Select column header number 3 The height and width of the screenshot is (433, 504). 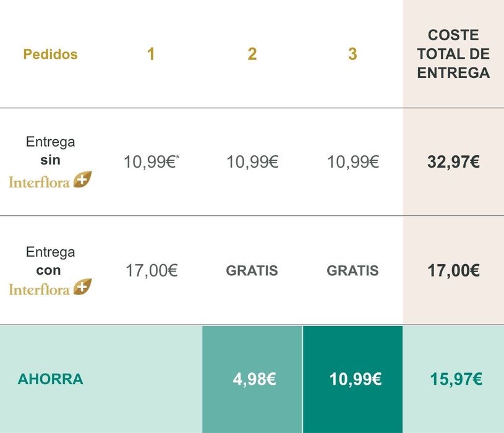coord(352,54)
